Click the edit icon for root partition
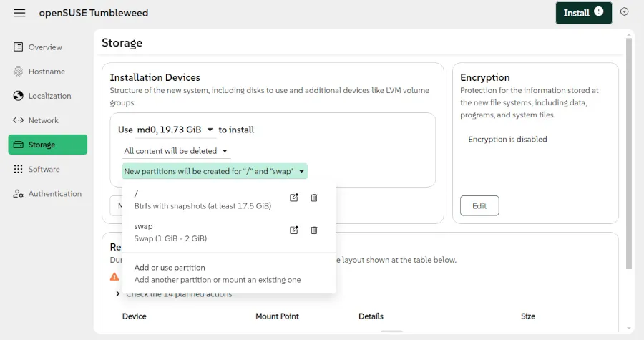This screenshot has width=644, height=340. 293,198
